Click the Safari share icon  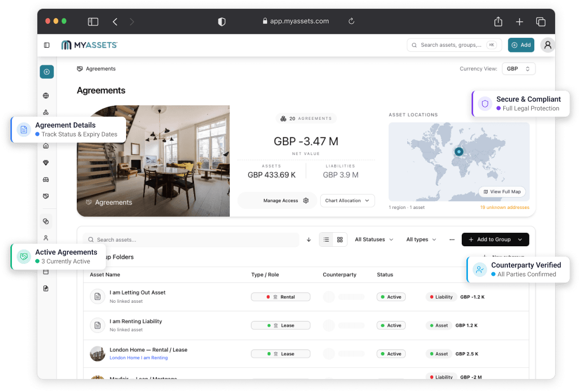[498, 21]
